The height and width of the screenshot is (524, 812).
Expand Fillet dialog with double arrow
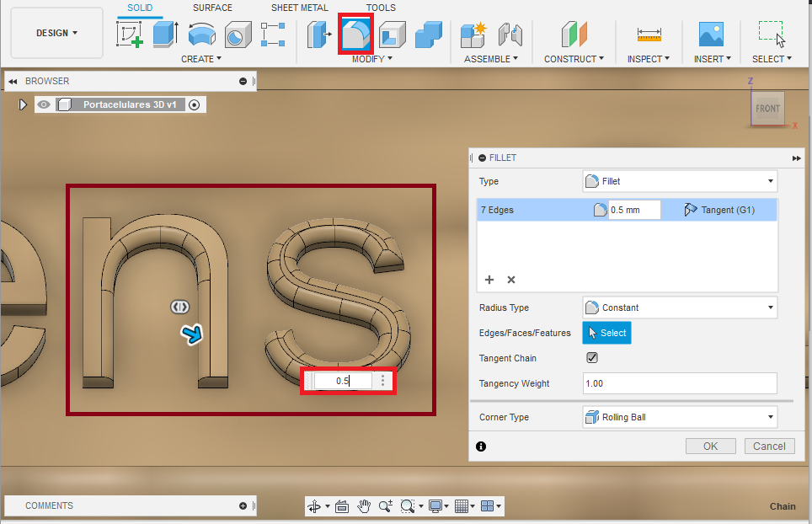pyautogui.click(x=797, y=158)
